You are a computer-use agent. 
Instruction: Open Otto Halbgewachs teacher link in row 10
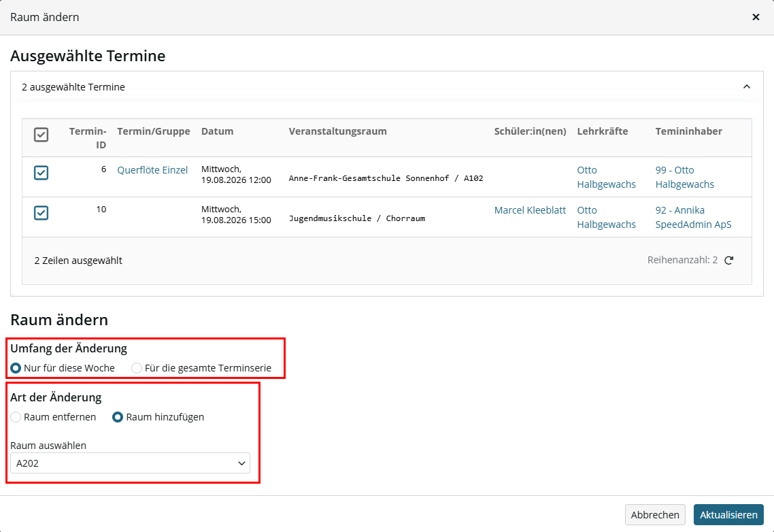click(x=606, y=217)
